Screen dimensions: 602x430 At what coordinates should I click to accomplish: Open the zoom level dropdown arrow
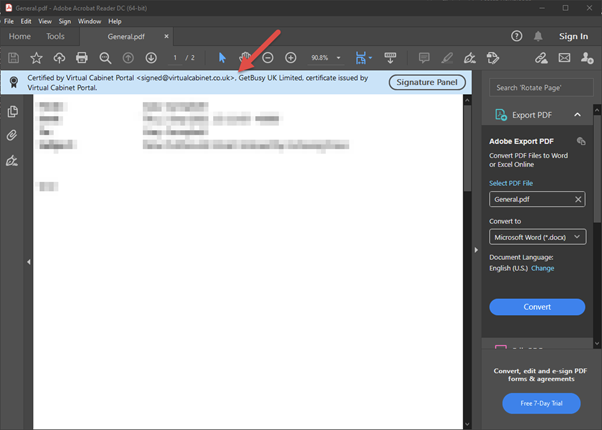tap(338, 58)
